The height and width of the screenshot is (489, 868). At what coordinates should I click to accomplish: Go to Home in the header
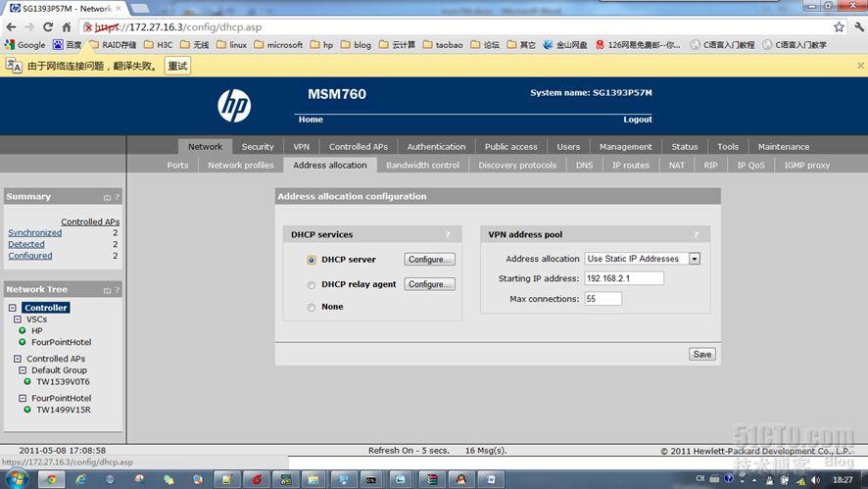click(311, 120)
